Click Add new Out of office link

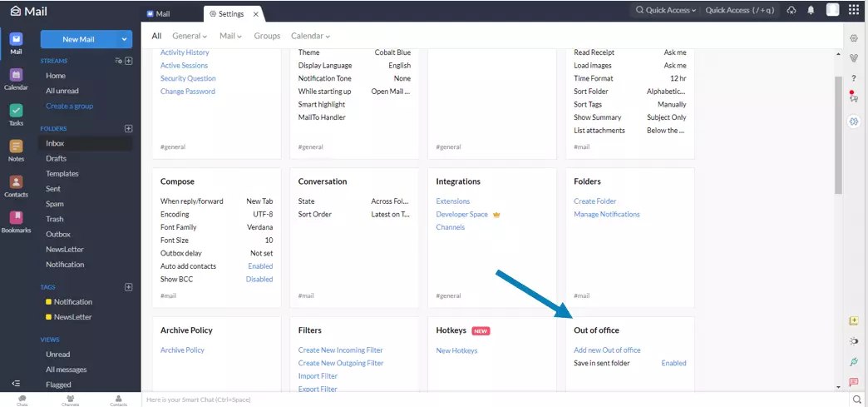[x=607, y=350]
